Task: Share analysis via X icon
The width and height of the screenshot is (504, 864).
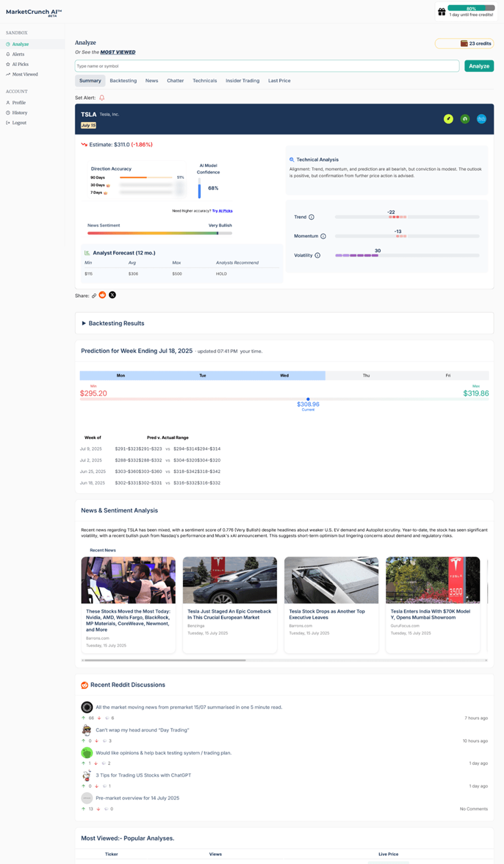Action: pyautogui.click(x=112, y=295)
